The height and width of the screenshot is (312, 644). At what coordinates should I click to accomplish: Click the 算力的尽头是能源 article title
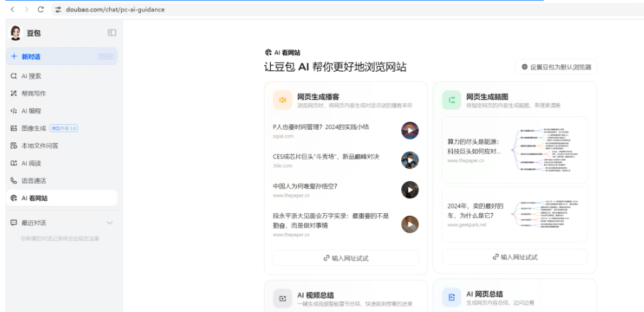click(x=474, y=146)
